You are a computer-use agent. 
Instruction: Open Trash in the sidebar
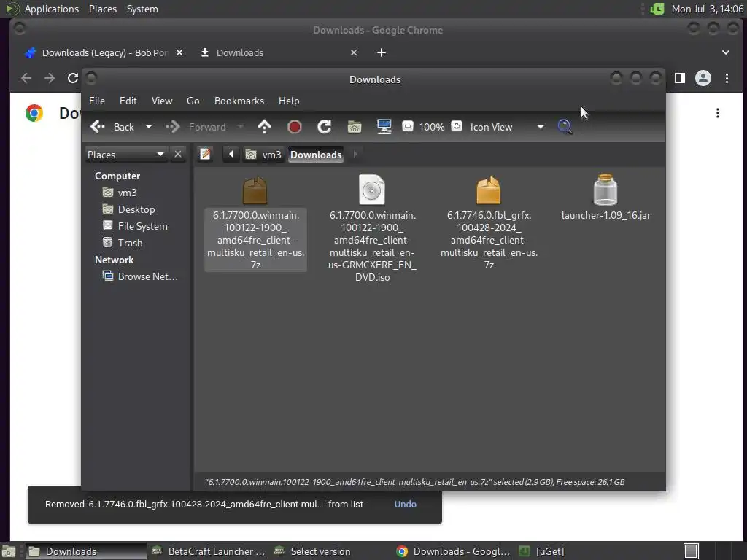[123, 243]
